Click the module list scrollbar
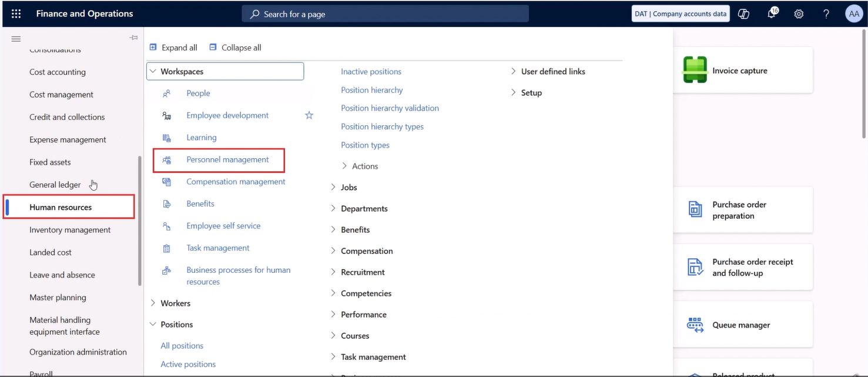This screenshot has width=868, height=377. pyautogui.click(x=139, y=221)
